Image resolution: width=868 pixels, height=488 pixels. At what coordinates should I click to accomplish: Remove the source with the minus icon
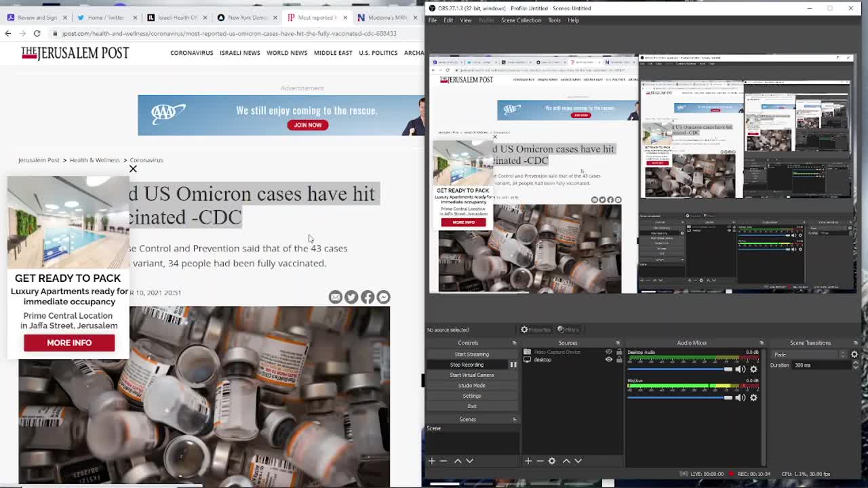point(540,461)
